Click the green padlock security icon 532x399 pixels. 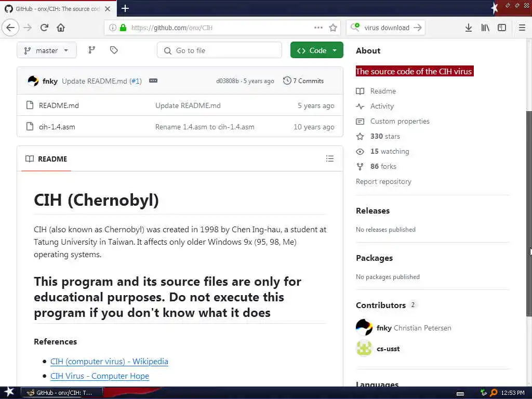click(x=123, y=28)
